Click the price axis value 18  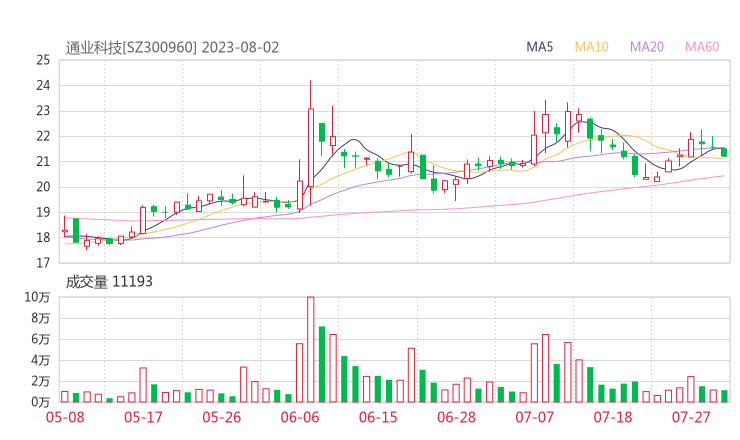pyautogui.click(x=43, y=237)
